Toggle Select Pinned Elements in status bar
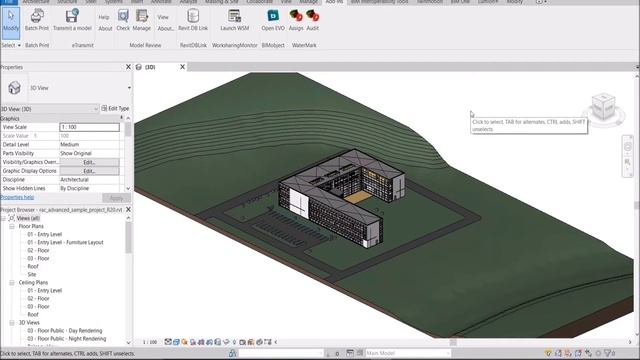640x360 pixels. pos(568,353)
